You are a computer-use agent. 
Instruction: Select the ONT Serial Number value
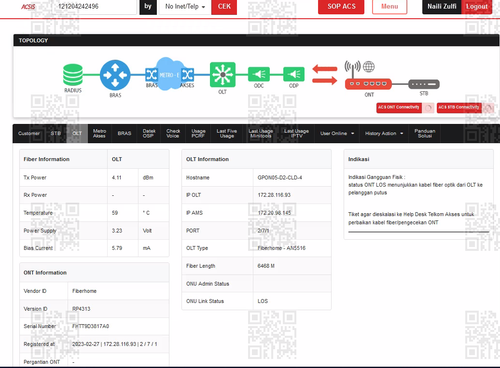[90, 326]
